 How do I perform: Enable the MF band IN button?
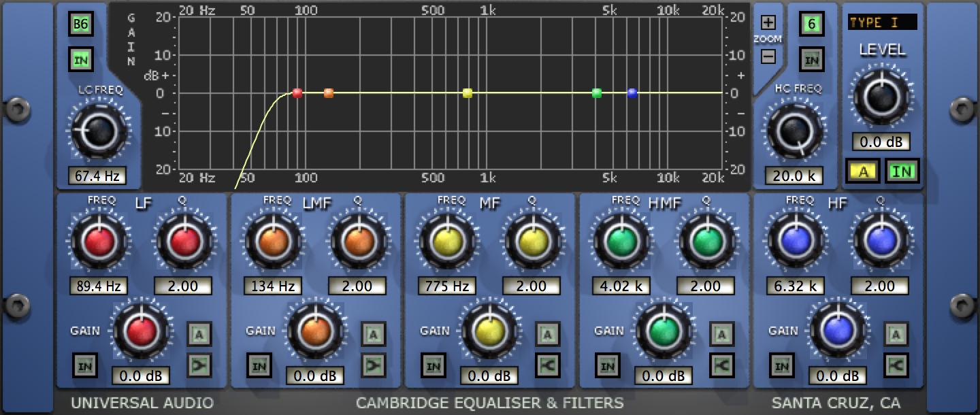point(434,367)
